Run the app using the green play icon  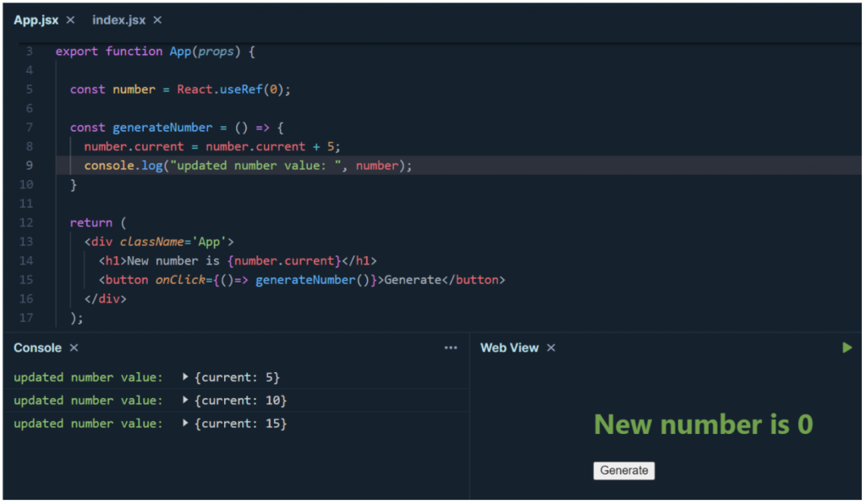847,347
